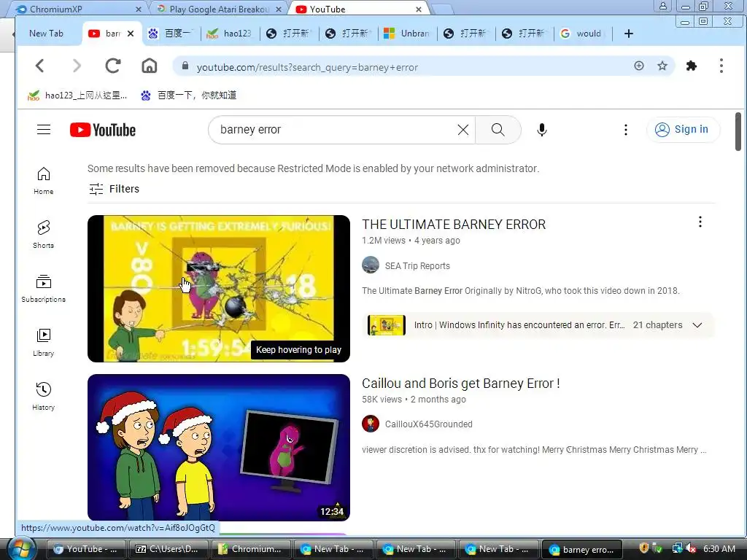Image resolution: width=747 pixels, height=560 pixels.
Task: Reload the page with the refresh icon
Action: [x=113, y=66]
